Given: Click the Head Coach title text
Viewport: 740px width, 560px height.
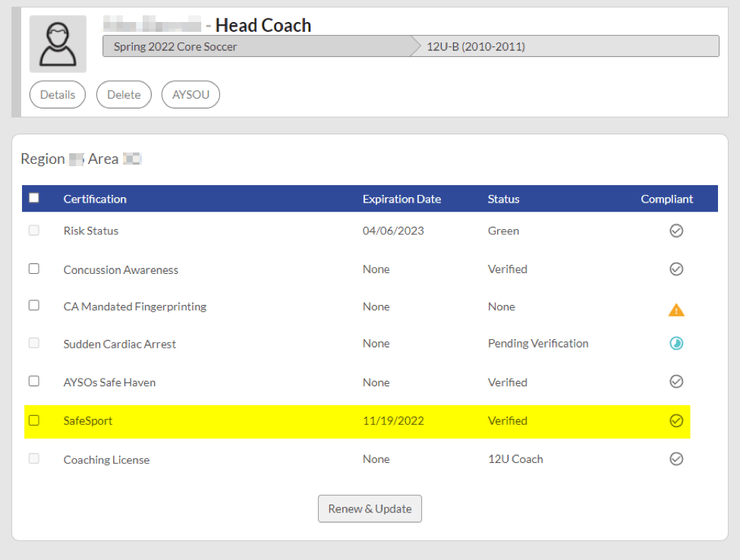Looking at the screenshot, I should pos(263,25).
